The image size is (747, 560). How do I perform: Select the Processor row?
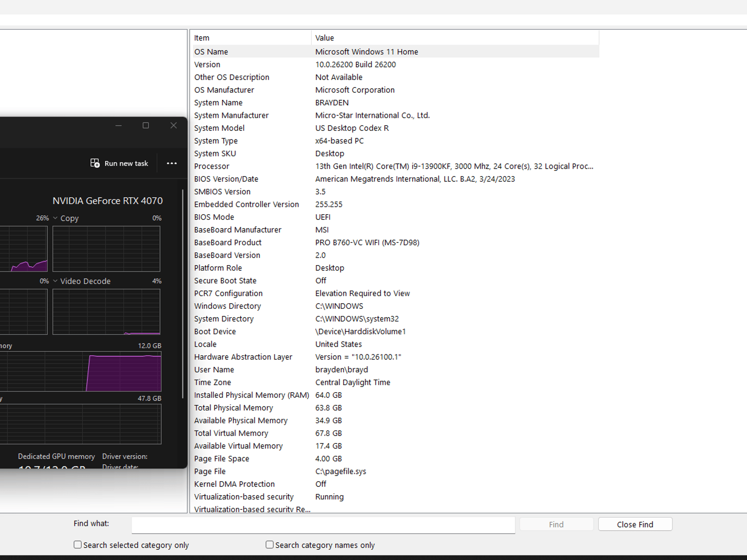pyautogui.click(x=396, y=166)
